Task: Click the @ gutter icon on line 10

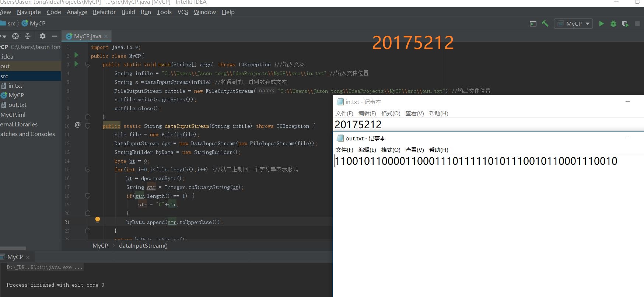Action: click(x=77, y=125)
